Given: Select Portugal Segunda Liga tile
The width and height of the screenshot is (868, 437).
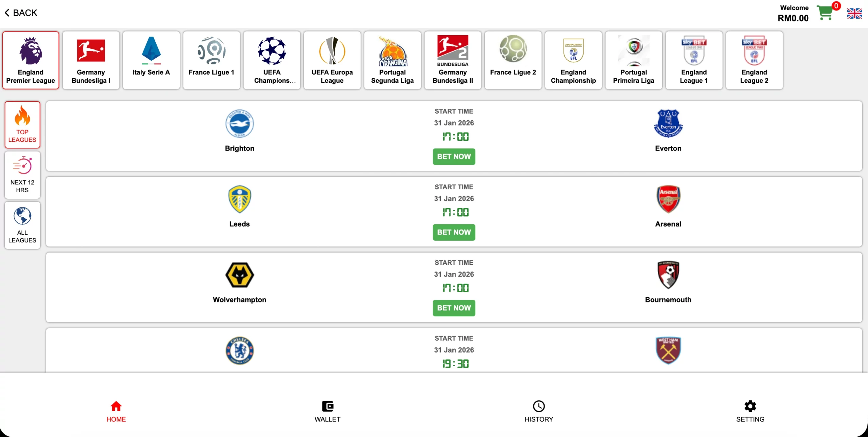Looking at the screenshot, I should (x=392, y=60).
